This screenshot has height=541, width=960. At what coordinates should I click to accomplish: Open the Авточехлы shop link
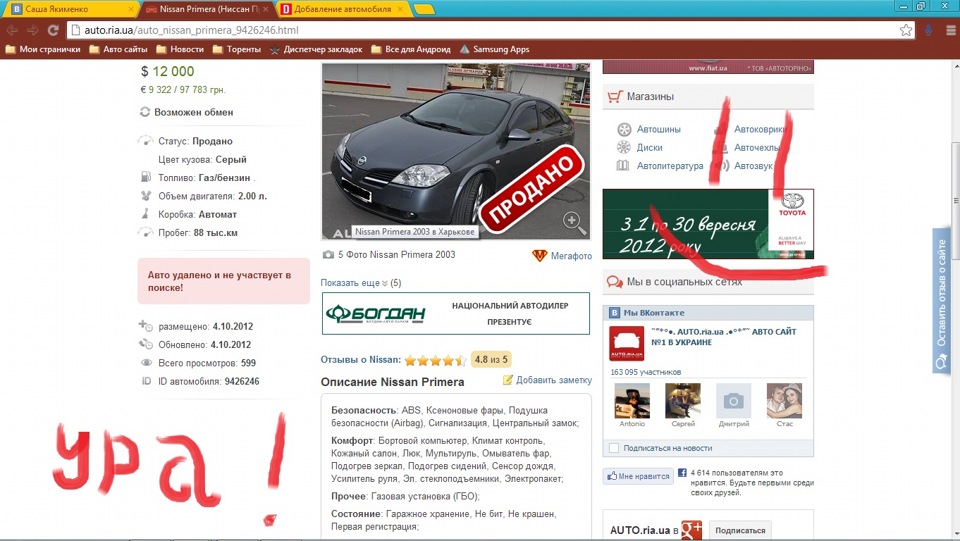pos(757,147)
